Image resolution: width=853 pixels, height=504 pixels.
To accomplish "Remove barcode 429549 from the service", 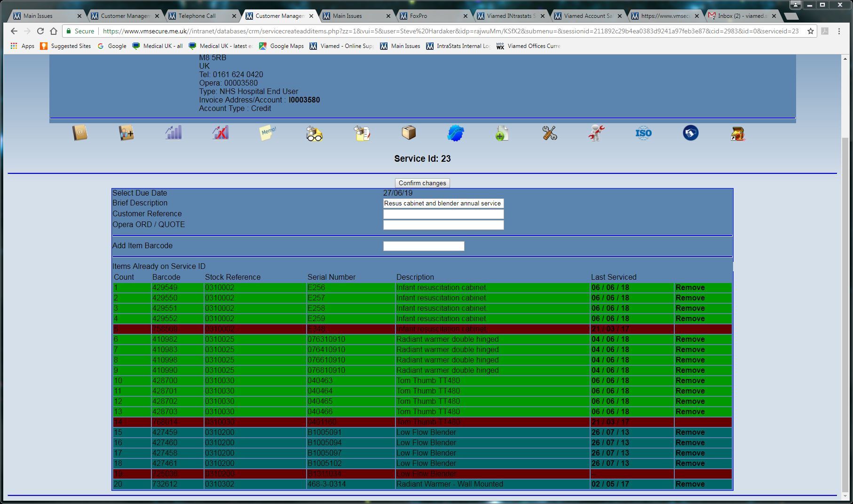I will coord(690,288).
